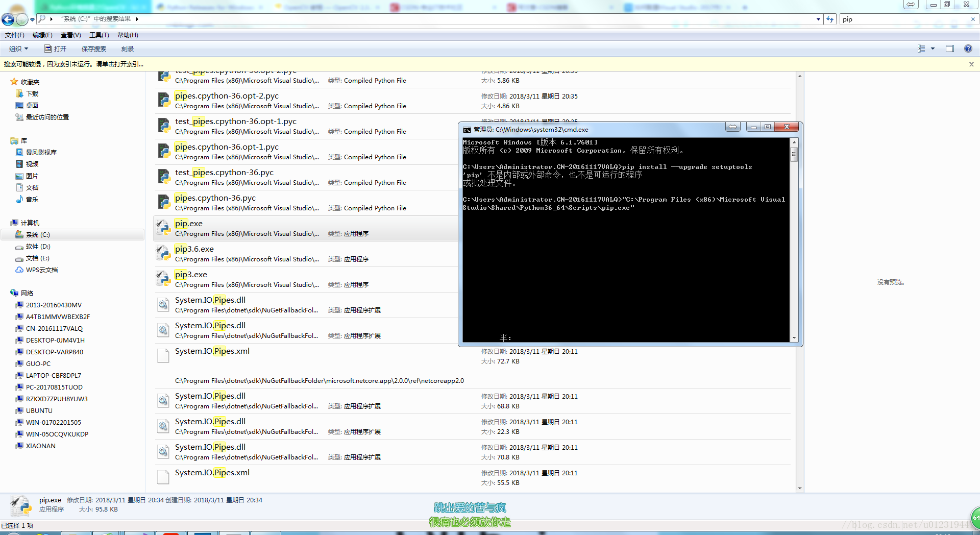
Task: Click the help question mark icon
Action: 968,48
